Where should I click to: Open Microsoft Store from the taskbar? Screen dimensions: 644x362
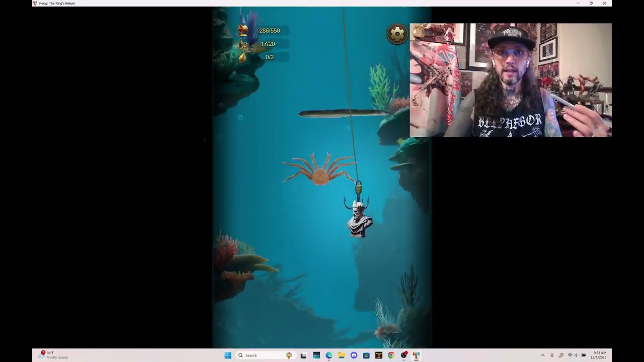tap(366, 355)
